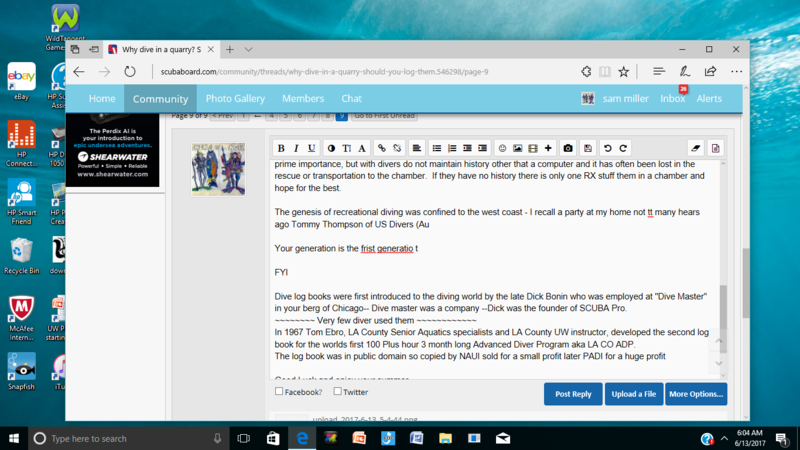Open the font size dropdown

click(346, 148)
